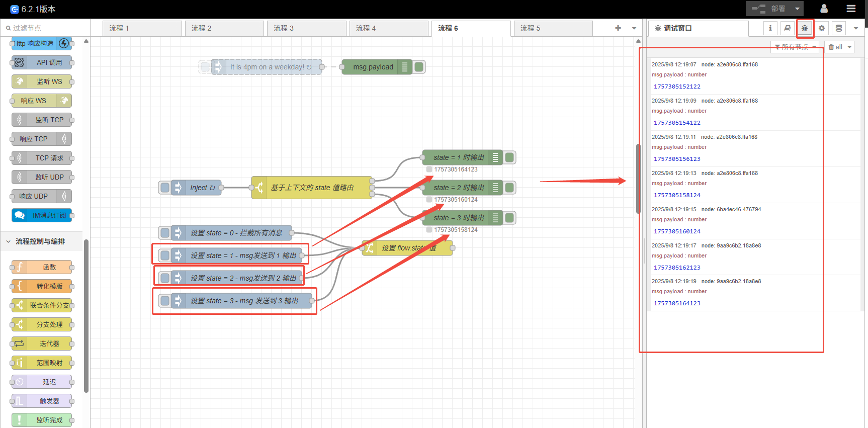Viewport: 868px width, 428px height.
Task: Open the help book sidebar icon
Action: pos(787,28)
